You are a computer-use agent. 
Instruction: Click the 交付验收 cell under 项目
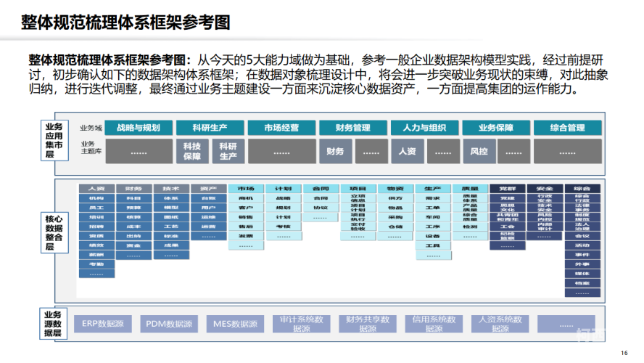pyautogui.click(x=358, y=227)
